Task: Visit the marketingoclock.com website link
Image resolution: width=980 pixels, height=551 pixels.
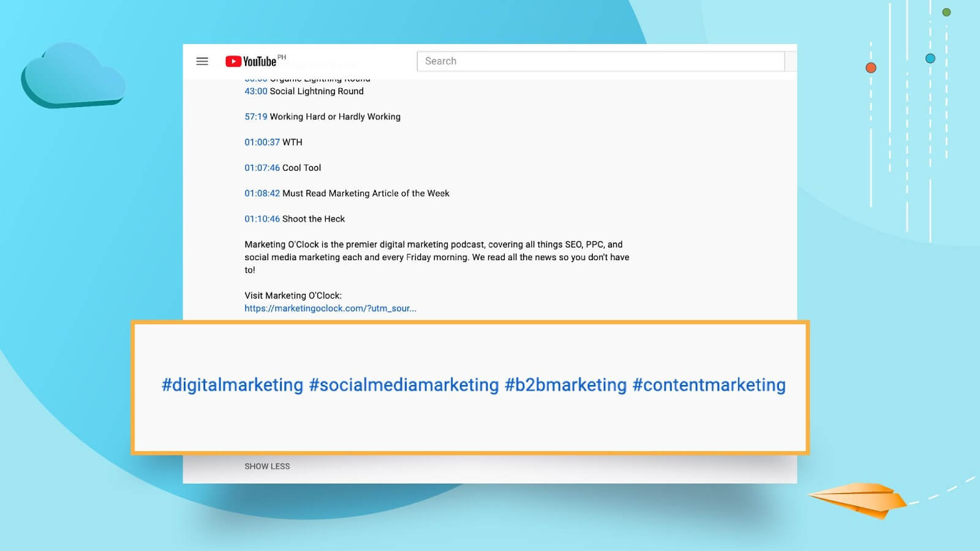Action: pyautogui.click(x=330, y=309)
